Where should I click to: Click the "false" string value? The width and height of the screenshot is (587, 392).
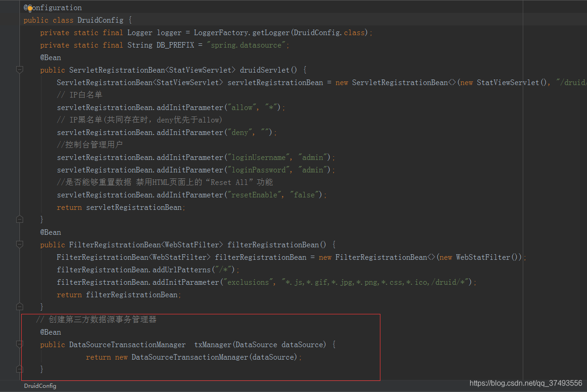304,195
